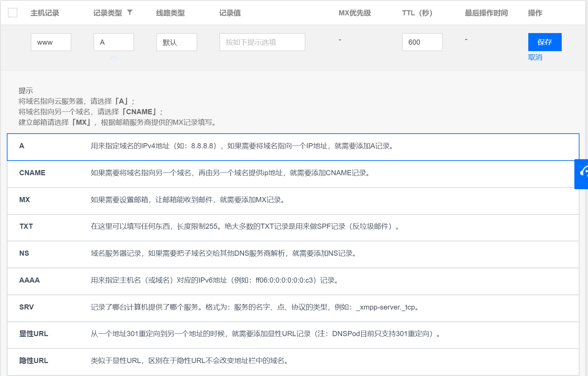
Task: Click the TTL field showing 600
Action: pyautogui.click(x=422, y=42)
